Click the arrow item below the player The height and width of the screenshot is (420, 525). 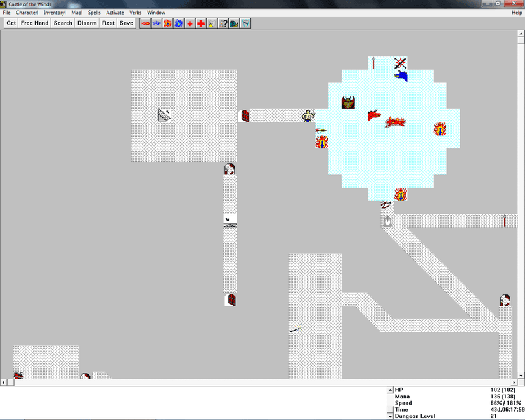pos(321,130)
